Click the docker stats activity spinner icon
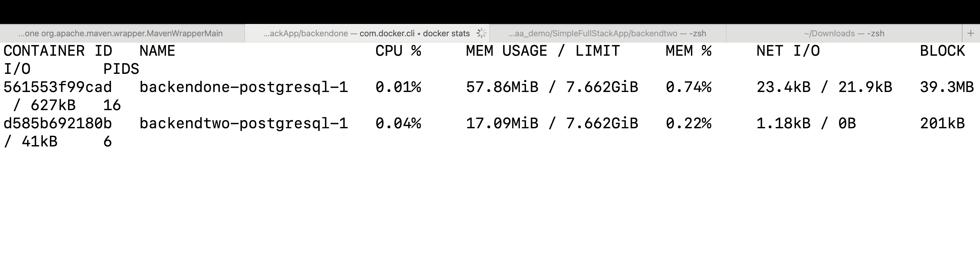The width and height of the screenshot is (980, 276). (481, 33)
